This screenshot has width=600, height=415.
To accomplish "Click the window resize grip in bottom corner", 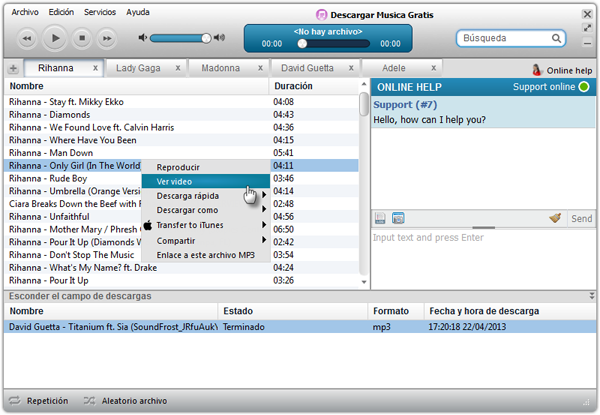I will click(x=586, y=402).
